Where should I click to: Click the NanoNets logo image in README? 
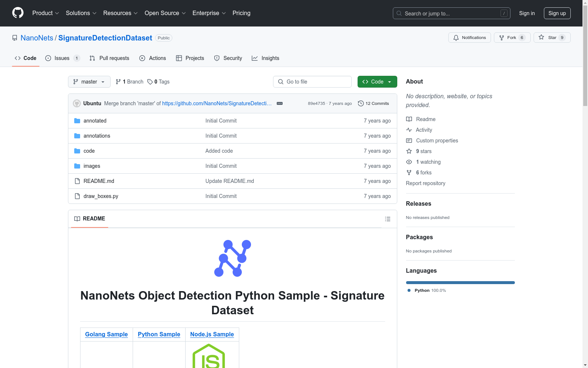tap(233, 258)
